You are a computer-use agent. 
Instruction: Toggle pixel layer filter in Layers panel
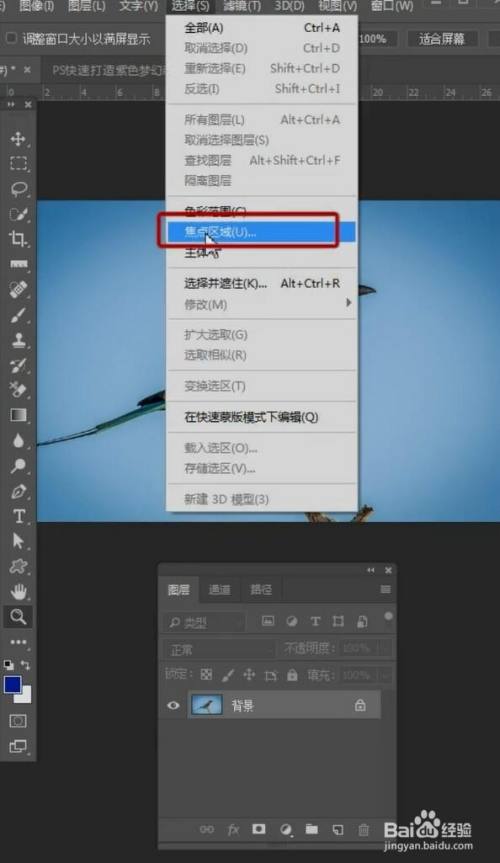(268, 621)
